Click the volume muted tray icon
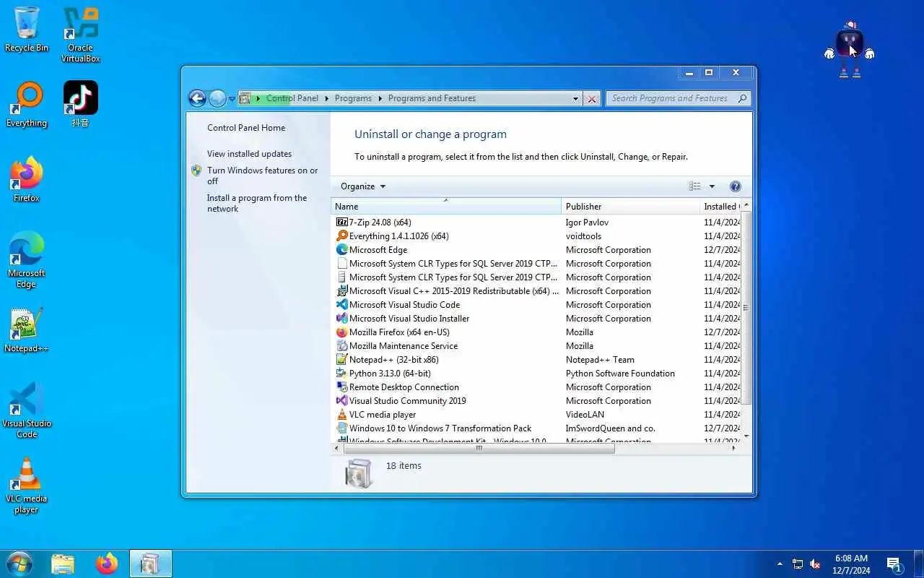Viewport: 924px width, 578px height. point(815,564)
